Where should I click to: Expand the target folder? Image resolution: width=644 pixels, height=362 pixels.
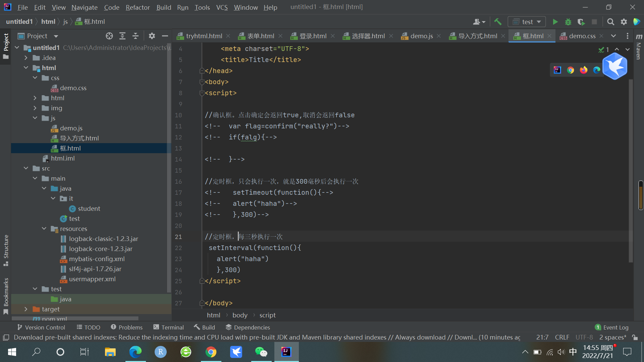26,309
